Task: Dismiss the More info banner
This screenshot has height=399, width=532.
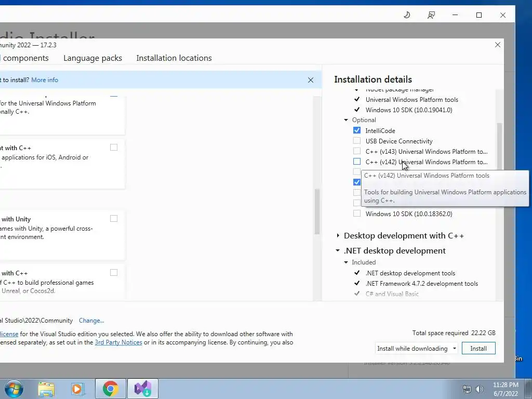Action: click(311, 80)
